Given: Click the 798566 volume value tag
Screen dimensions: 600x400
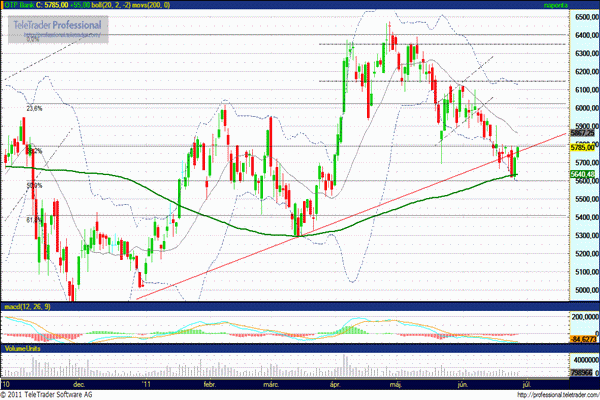Looking at the screenshot, I should 583,371.
